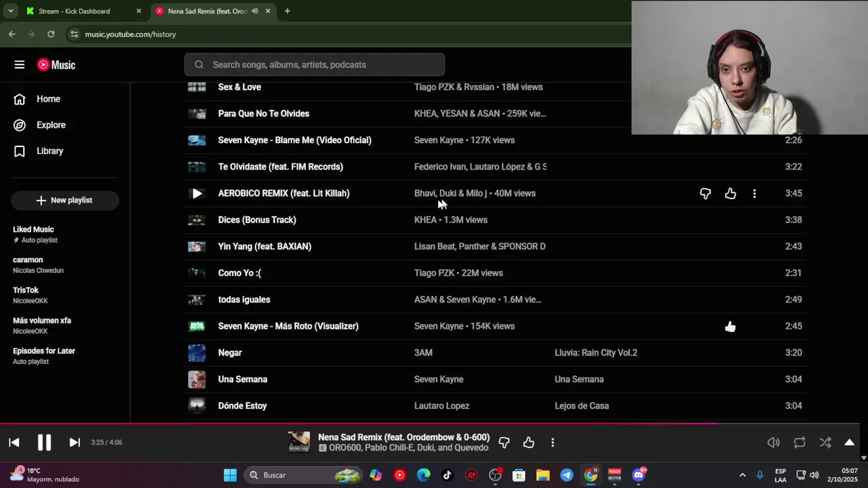Open TikTok from the taskbar
The height and width of the screenshot is (488, 868).
point(448,475)
